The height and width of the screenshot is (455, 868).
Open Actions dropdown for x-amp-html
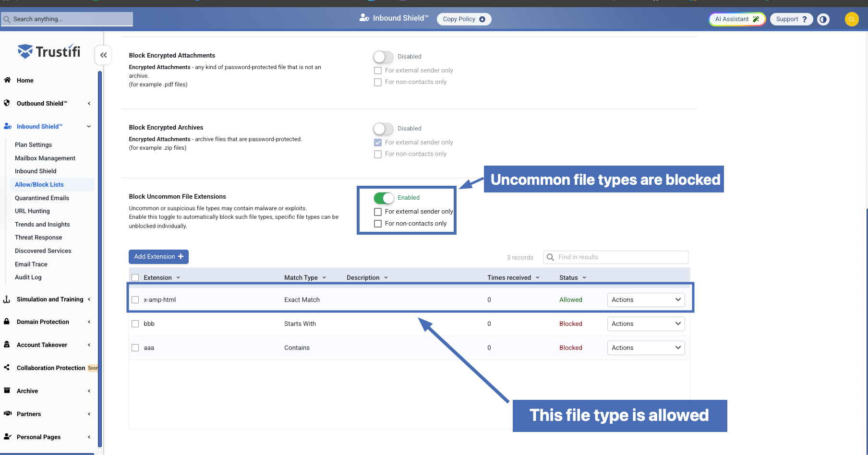pyautogui.click(x=646, y=299)
